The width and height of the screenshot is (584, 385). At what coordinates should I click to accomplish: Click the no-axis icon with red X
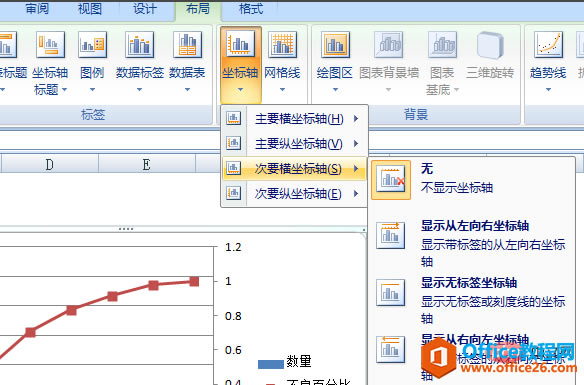[391, 180]
